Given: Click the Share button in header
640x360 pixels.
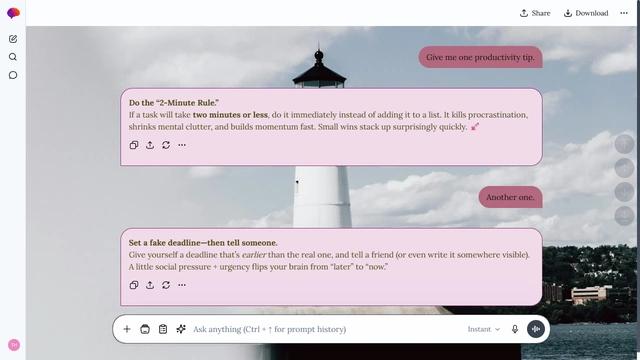Looking at the screenshot, I should [x=535, y=13].
